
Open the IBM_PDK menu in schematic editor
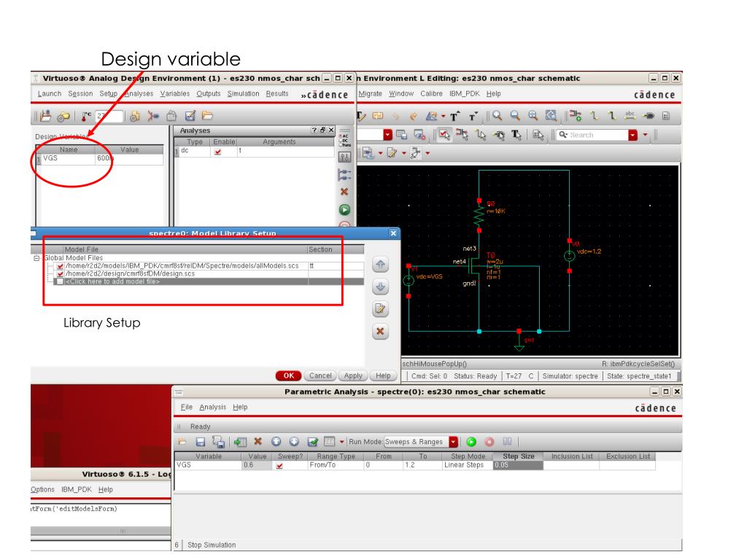coord(465,94)
